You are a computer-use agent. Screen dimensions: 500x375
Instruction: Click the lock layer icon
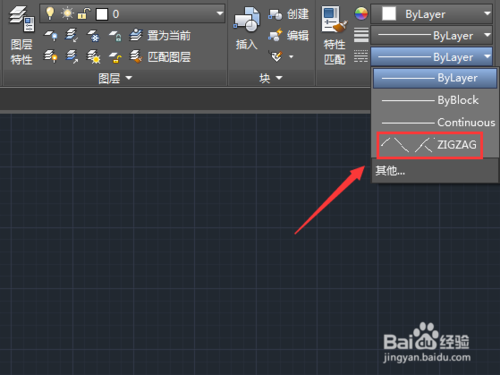pyautogui.click(x=115, y=35)
